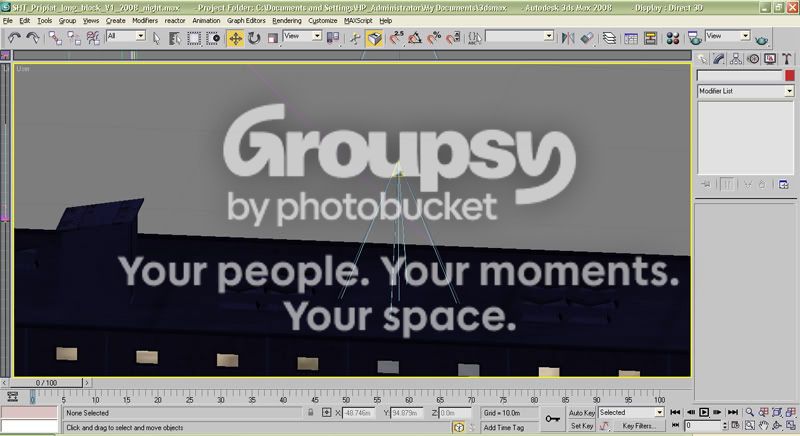Activate the Select and Rotate tool

point(254,38)
